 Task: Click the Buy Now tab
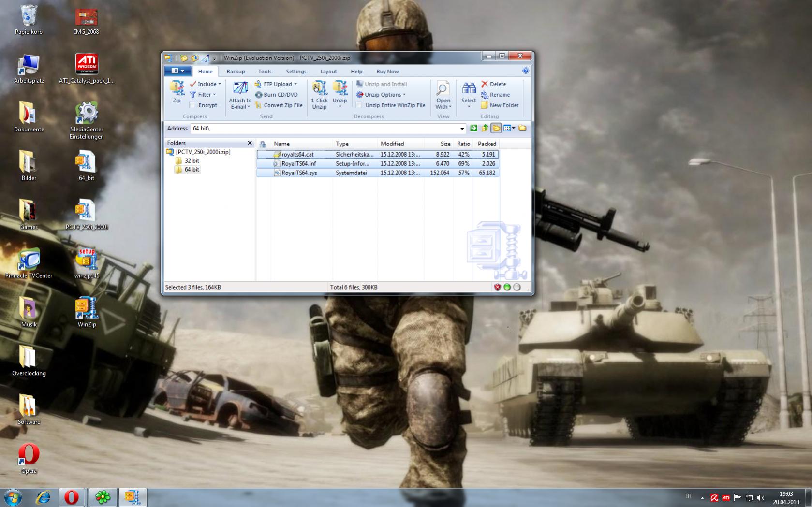coord(387,72)
